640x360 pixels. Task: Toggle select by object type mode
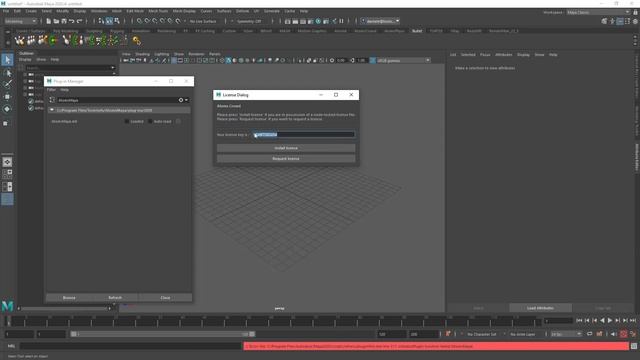(x=109, y=21)
